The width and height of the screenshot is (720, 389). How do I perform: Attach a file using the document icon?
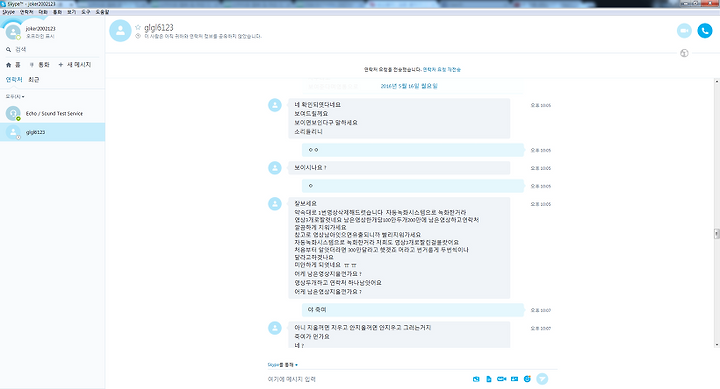[489, 379]
